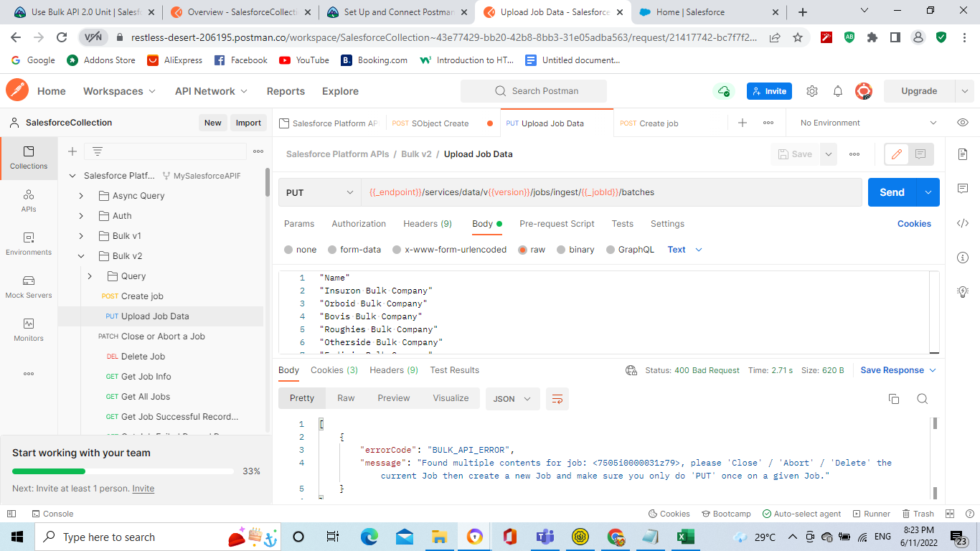Open the code snippet icon in right sidebar

963,223
